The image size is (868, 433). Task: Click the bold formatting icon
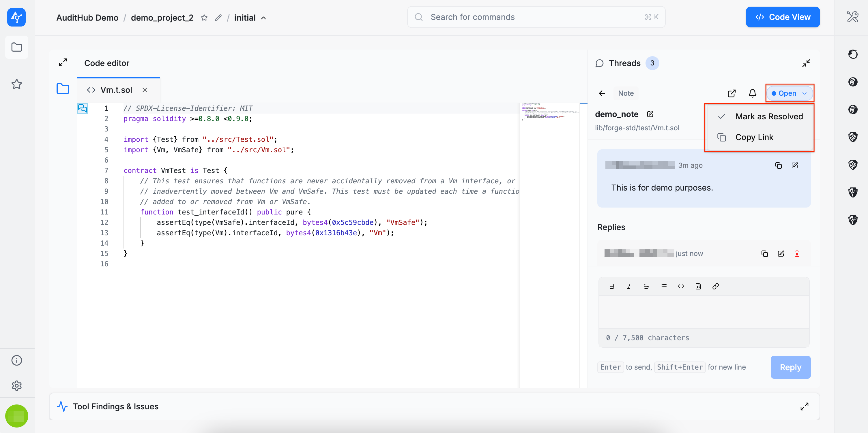pyautogui.click(x=611, y=286)
